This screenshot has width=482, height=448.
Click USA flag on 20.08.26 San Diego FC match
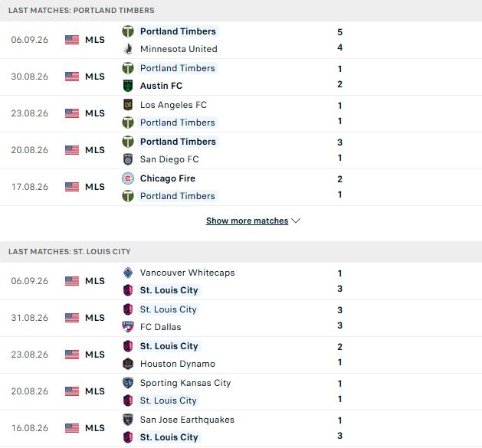[72, 150]
